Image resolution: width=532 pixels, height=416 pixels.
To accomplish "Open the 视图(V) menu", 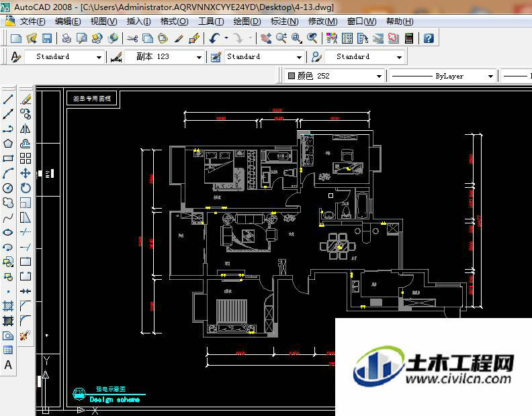I will coord(104,21).
